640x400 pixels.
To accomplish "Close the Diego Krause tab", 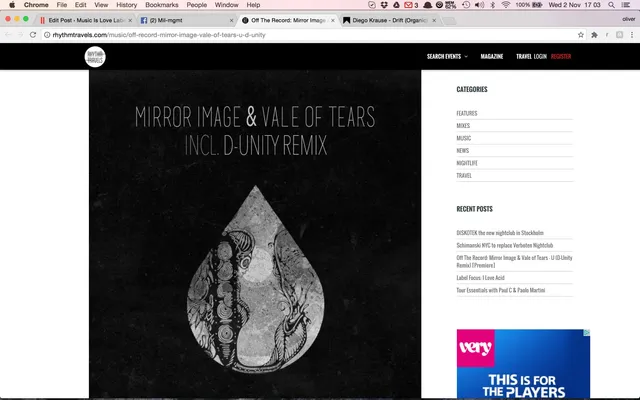I will point(434,20).
